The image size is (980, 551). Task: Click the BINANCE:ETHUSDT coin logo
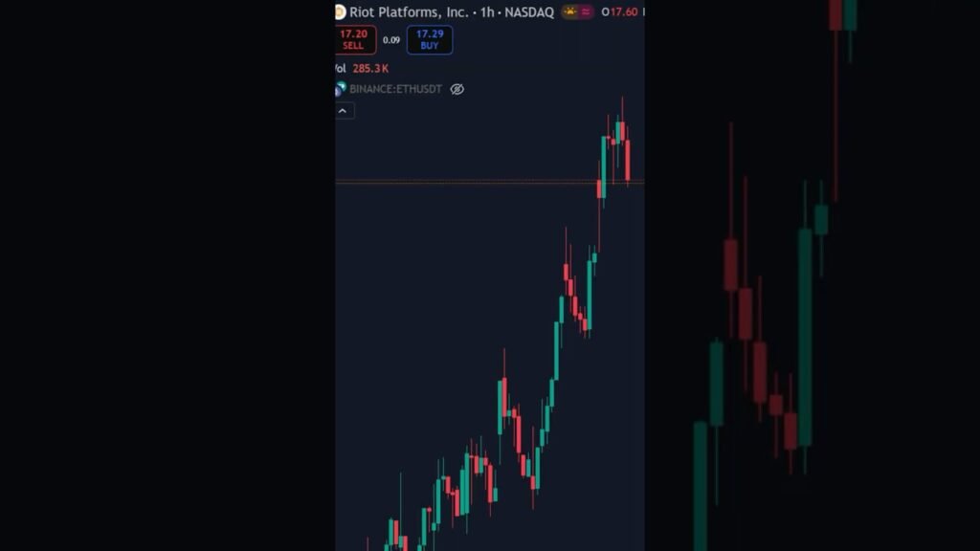(x=340, y=89)
